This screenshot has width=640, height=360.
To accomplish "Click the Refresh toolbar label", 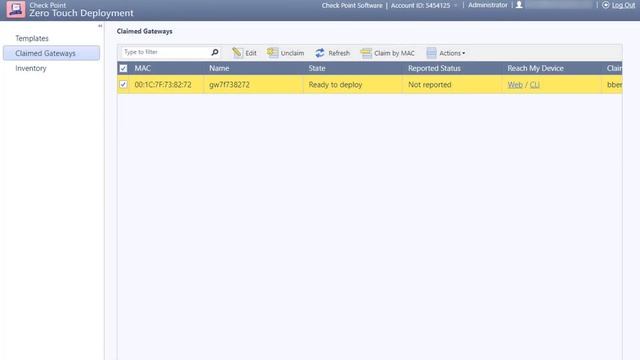I will [x=339, y=53].
